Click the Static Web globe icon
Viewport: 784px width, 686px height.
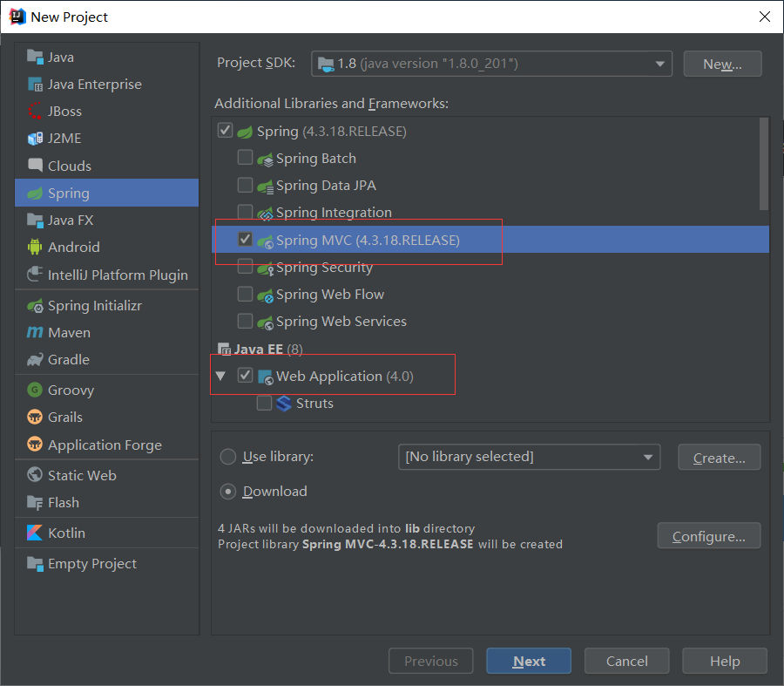point(35,475)
